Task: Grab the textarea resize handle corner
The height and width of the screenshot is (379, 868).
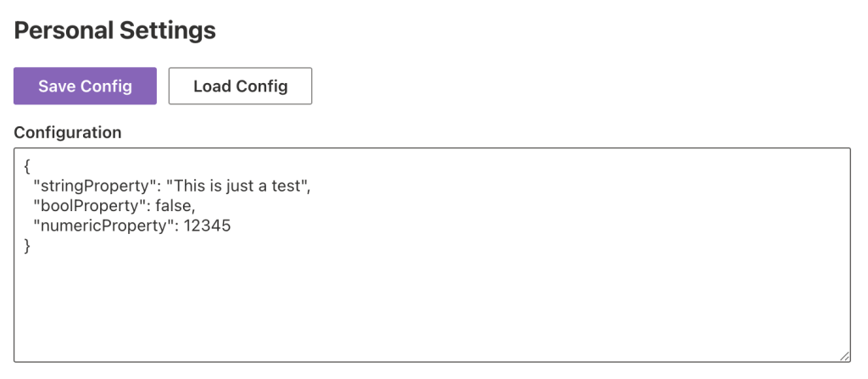Action: 844,357
